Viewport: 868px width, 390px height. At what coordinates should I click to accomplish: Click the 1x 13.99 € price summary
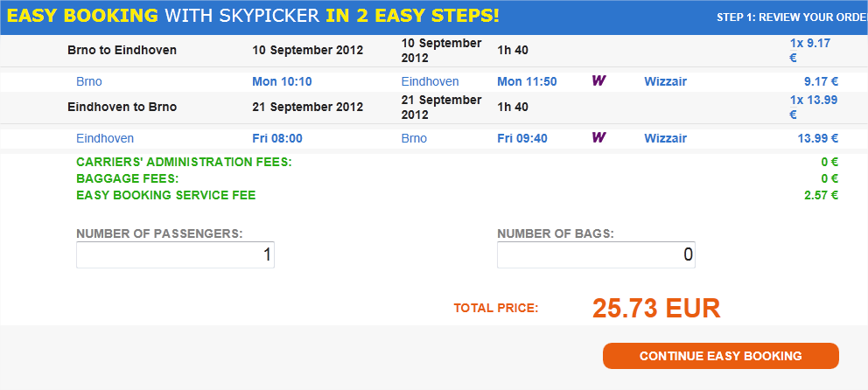click(x=814, y=108)
